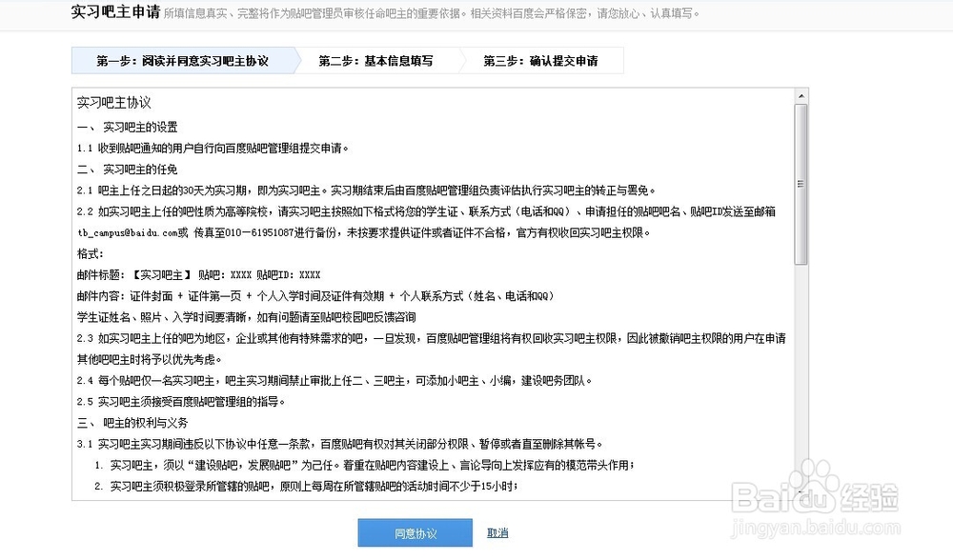953x560 pixels.
Task: Click the section heading 三、吧主的权利与义务
Action: pos(132,423)
